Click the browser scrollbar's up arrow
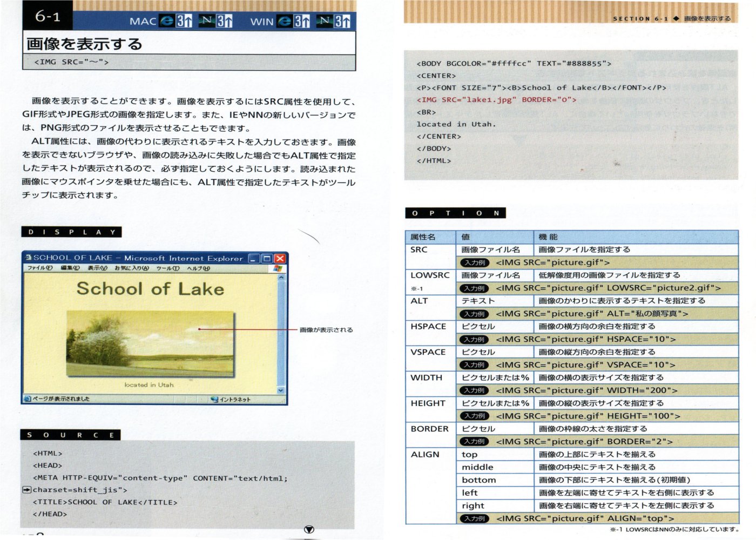756x540 pixels. (281, 277)
